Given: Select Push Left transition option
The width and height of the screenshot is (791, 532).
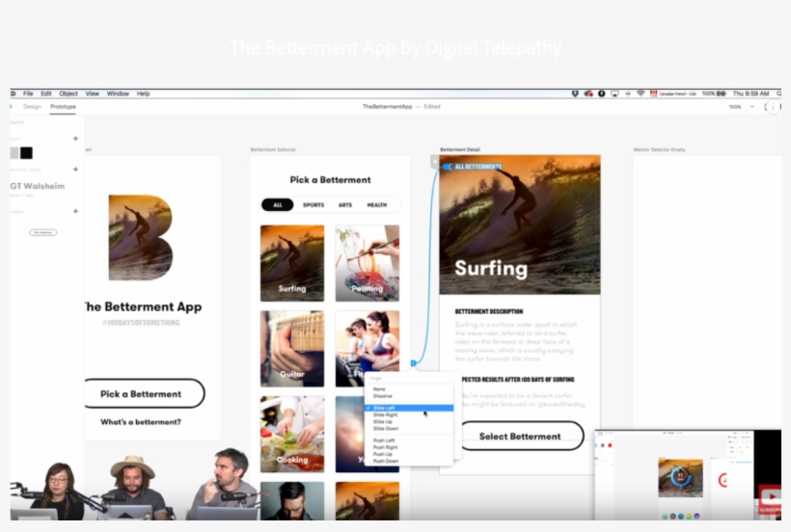Looking at the screenshot, I should point(409,440).
